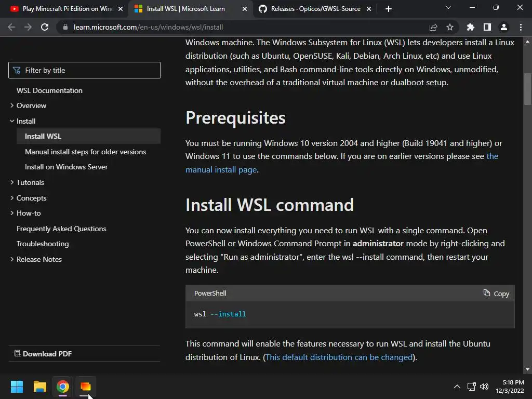
Task: Open the Extensions puzzle icon
Action: point(471,27)
